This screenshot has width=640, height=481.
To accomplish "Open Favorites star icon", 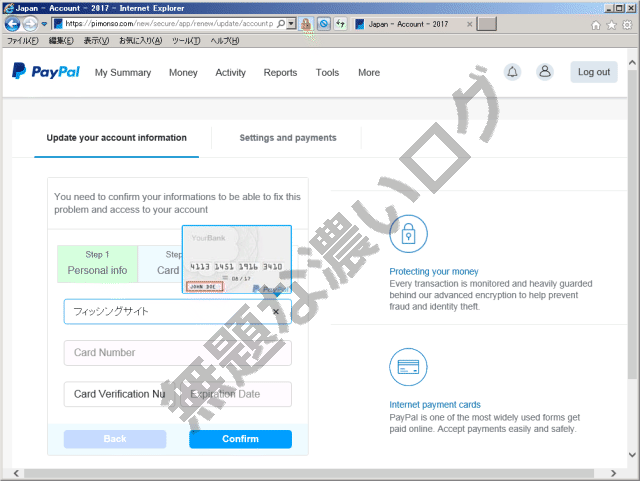I will pyautogui.click(x=611, y=25).
